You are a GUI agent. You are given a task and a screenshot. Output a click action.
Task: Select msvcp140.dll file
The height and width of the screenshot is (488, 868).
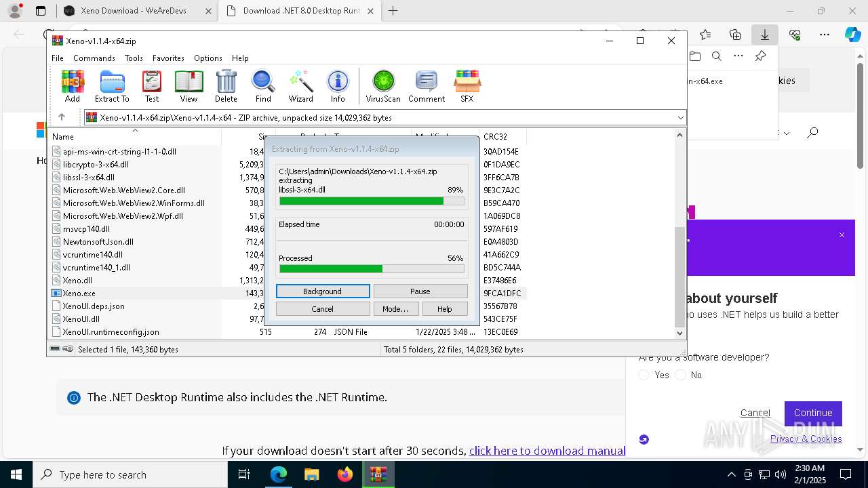pyautogui.click(x=86, y=229)
